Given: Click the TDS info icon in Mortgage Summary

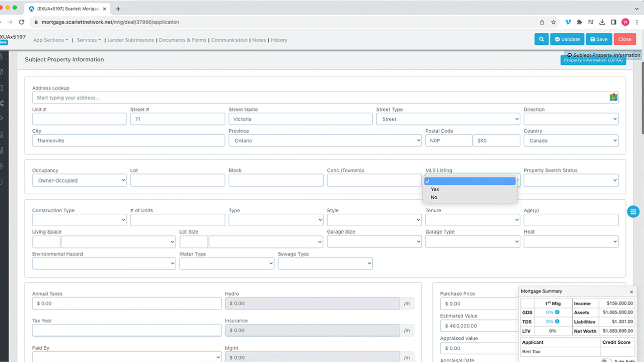Looking at the screenshot, I should [557, 321].
